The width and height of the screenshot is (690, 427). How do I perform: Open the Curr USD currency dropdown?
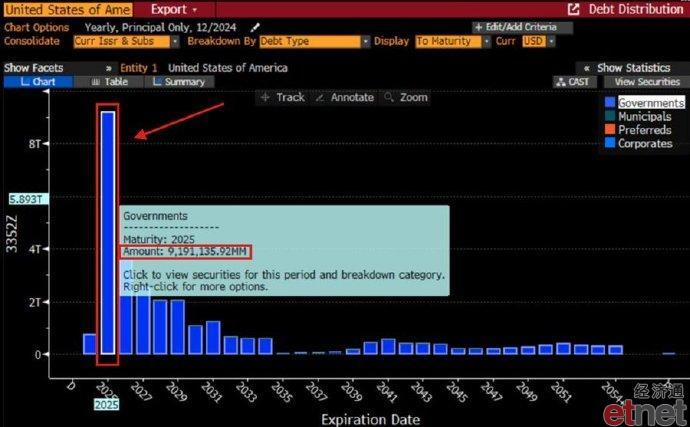pyautogui.click(x=551, y=41)
